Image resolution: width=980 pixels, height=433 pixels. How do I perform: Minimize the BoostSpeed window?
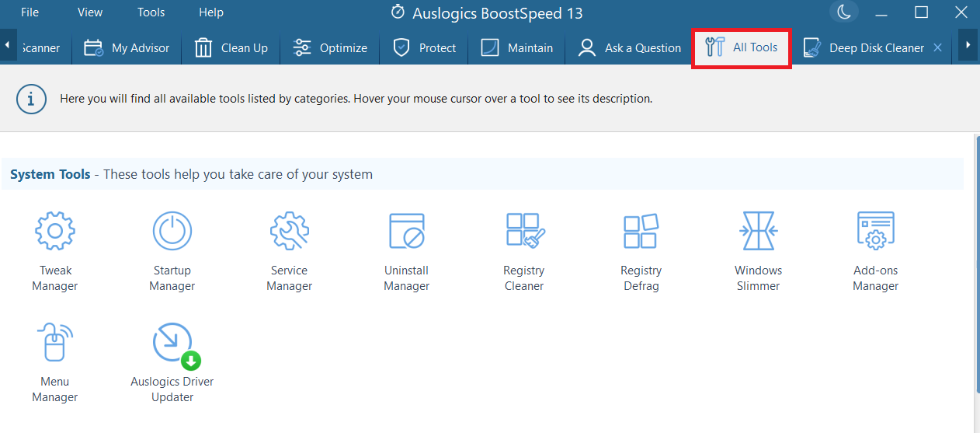(x=882, y=12)
